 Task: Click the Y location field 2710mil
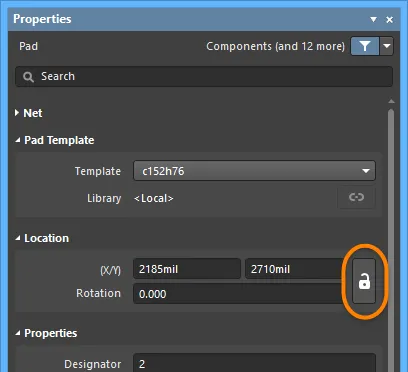tap(295, 269)
